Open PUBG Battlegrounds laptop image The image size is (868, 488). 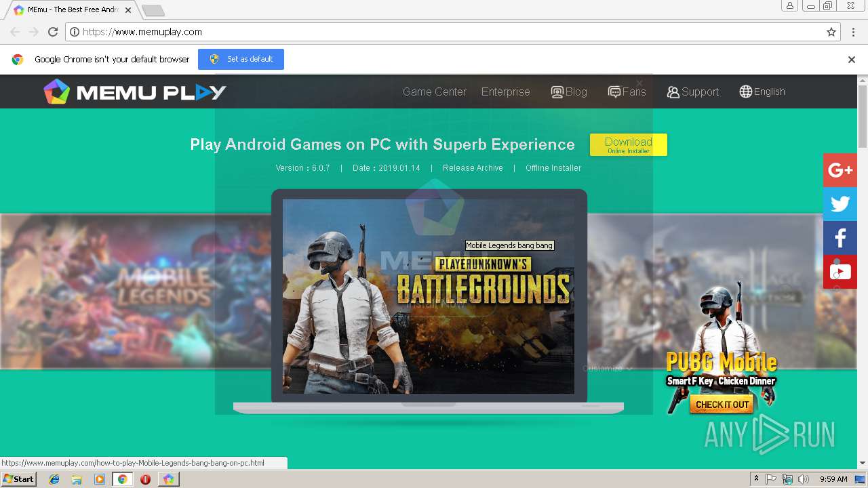pyautogui.click(x=429, y=296)
